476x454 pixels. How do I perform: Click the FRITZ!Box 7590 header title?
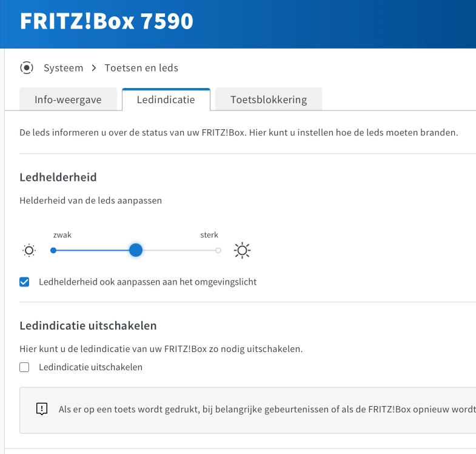coord(107,21)
